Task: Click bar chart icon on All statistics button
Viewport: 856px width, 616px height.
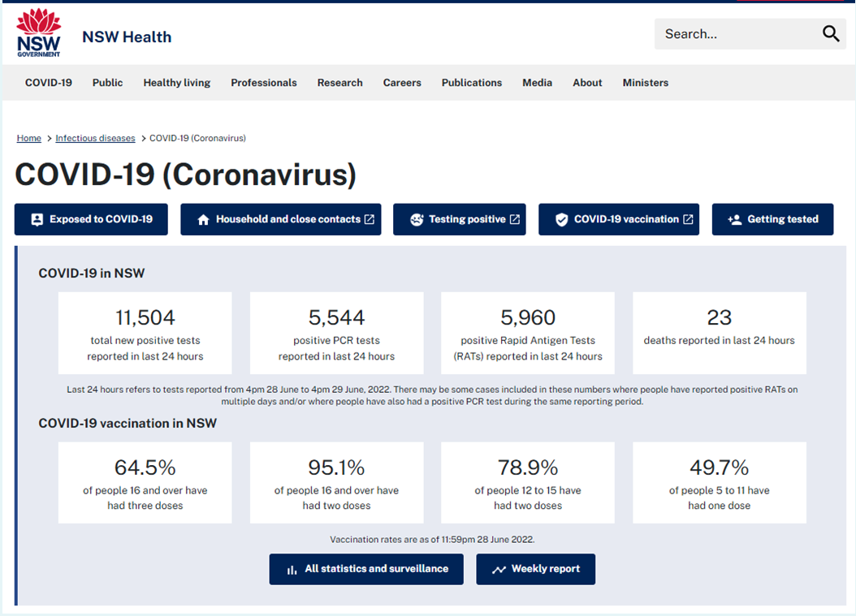Action: (x=292, y=570)
